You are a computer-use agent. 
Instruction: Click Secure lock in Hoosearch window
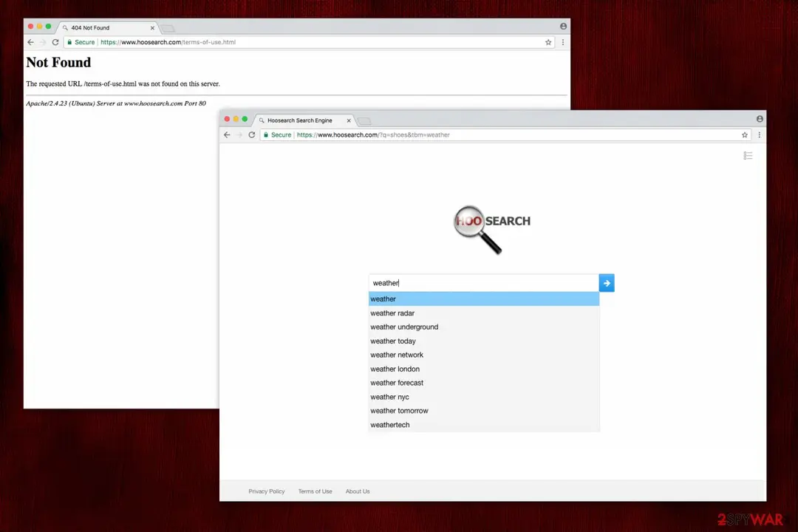[278, 135]
